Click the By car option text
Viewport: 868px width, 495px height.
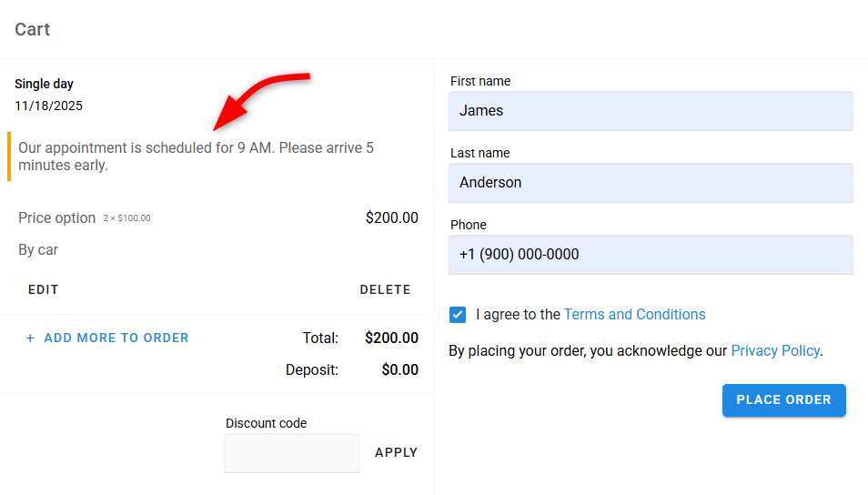[x=38, y=250]
